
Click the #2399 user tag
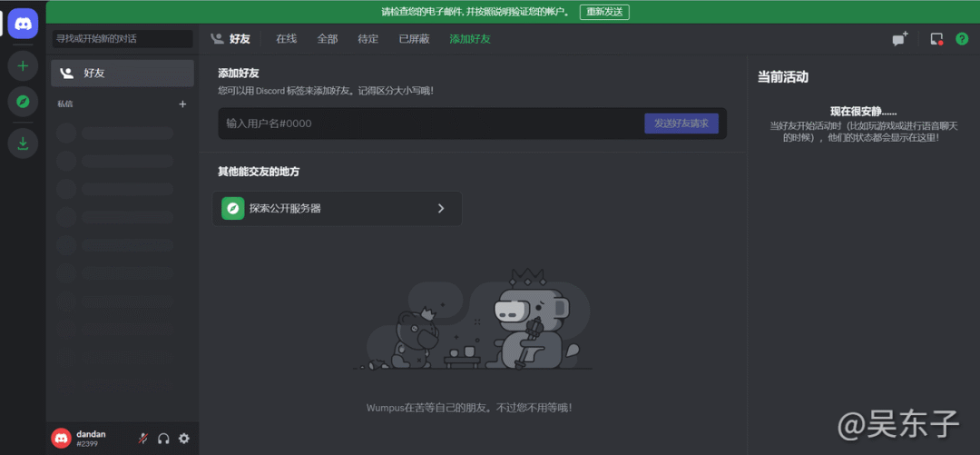pos(85,444)
